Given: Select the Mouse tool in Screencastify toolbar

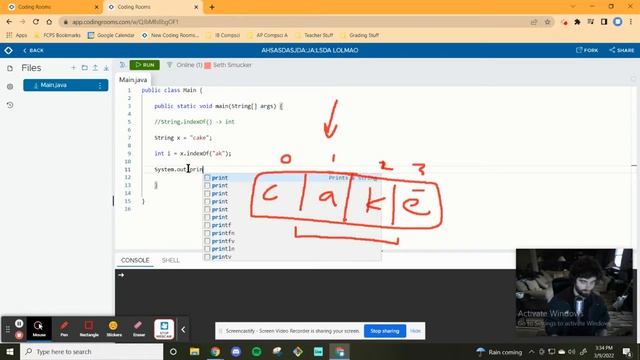Looking at the screenshot, I should pos(39,329).
